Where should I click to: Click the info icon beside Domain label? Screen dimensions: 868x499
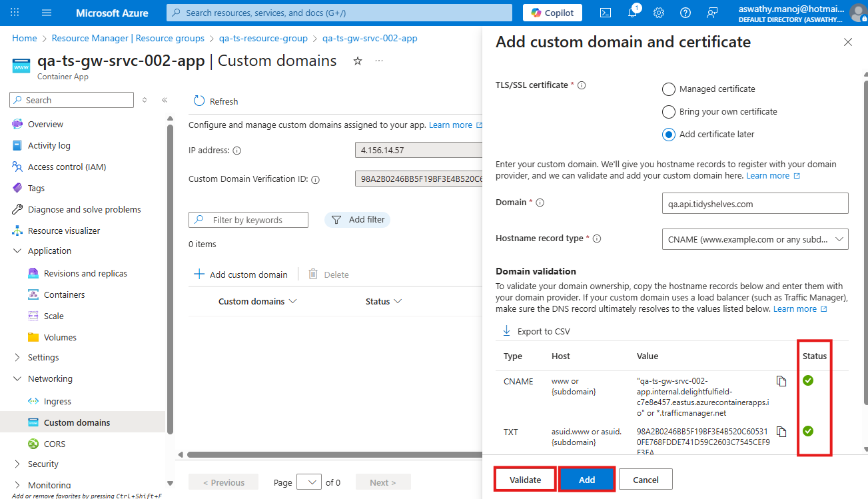(x=540, y=203)
